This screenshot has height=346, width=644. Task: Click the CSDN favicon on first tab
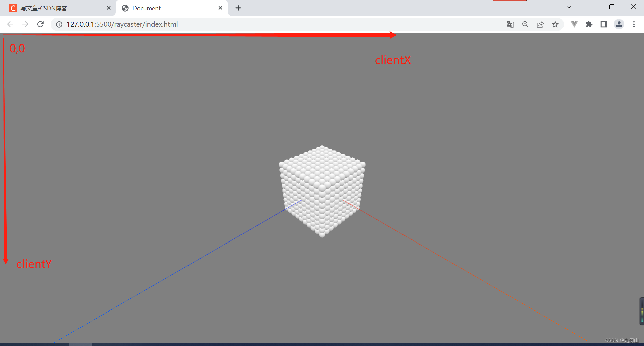[13, 8]
